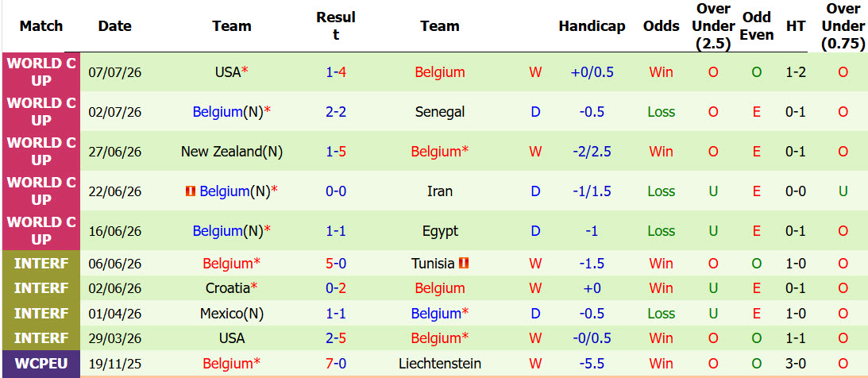Click the Mexico(N) team name

(x=232, y=314)
